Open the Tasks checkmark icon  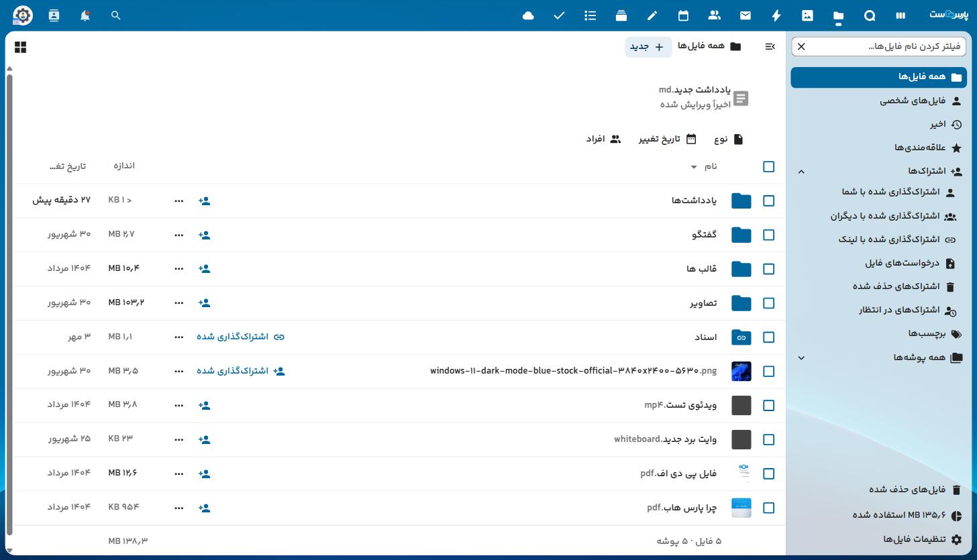click(x=559, y=15)
